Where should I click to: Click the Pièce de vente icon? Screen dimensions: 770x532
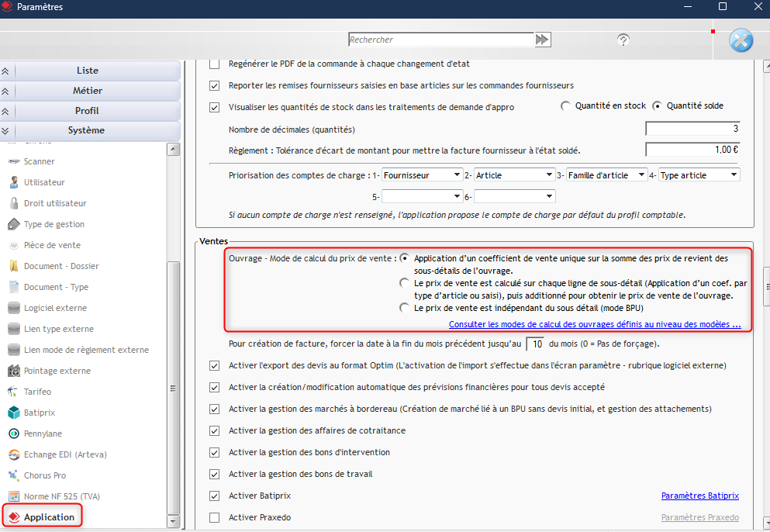[14, 245]
